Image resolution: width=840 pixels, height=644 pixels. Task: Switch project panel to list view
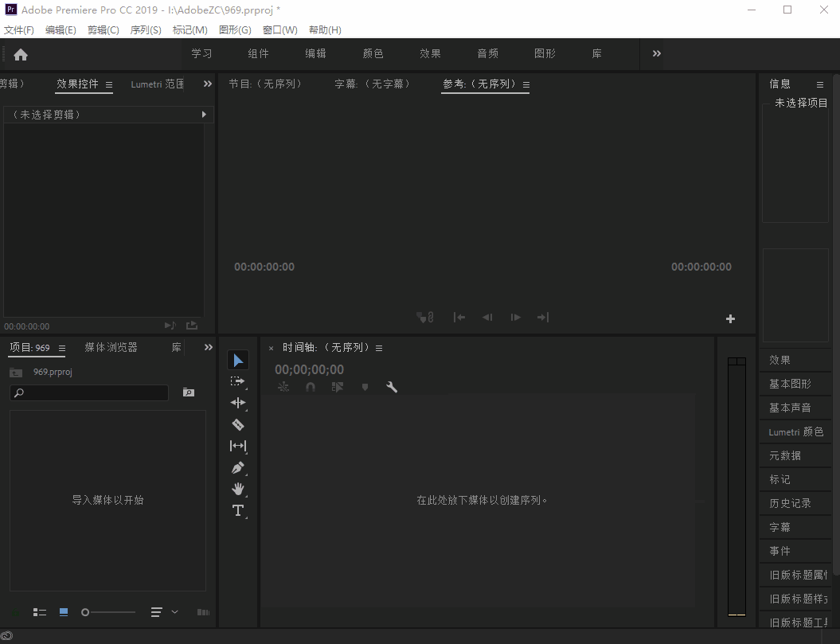[40, 612]
